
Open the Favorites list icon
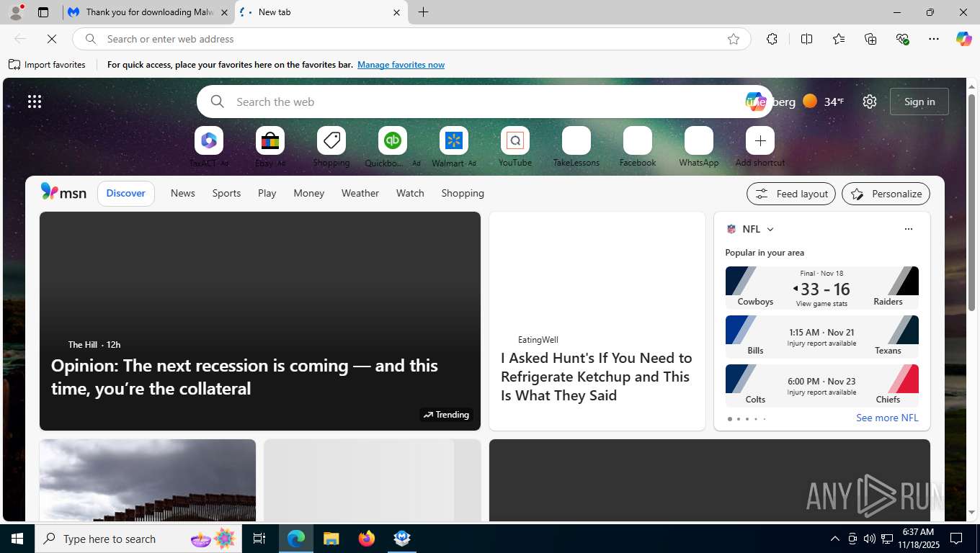(839, 39)
